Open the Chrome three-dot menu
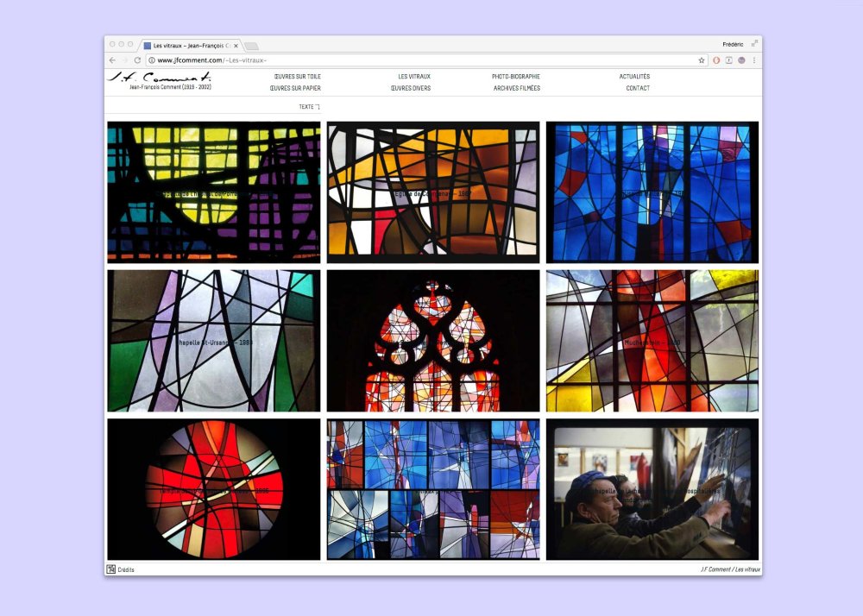This screenshot has width=863, height=616. click(754, 60)
